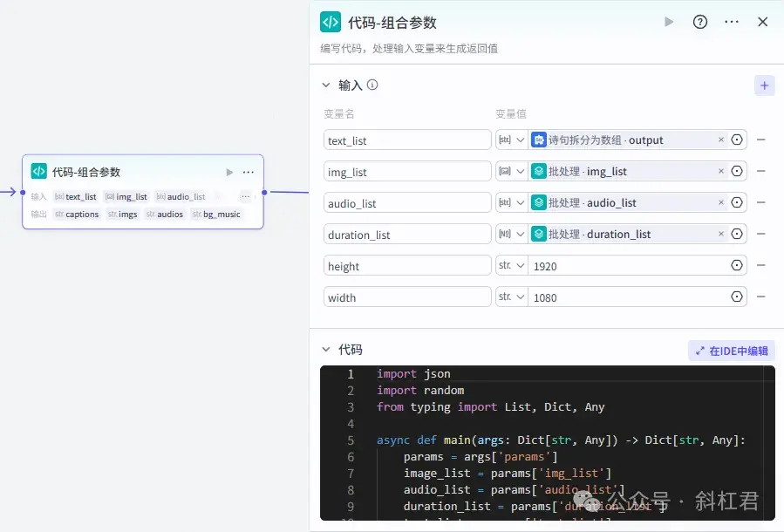Image resolution: width=784 pixels, height=532 pixels.
Task: Edit the width variable name field
Action: pos(407,297)
